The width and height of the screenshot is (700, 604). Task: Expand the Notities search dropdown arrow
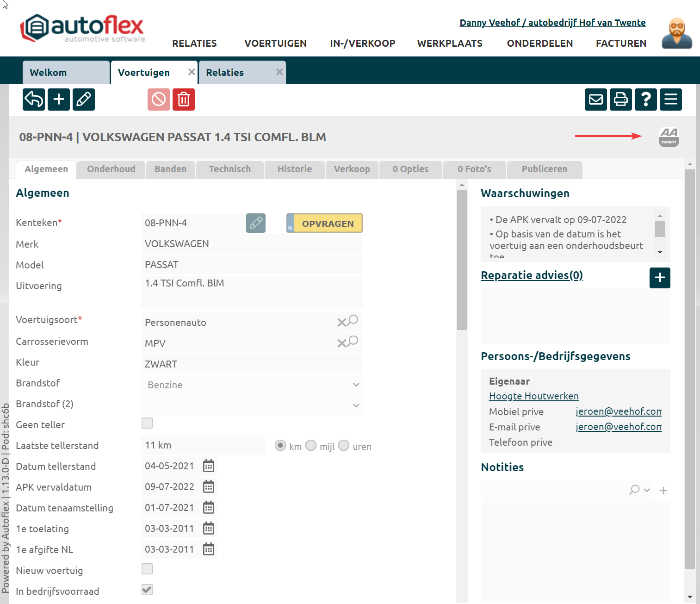[647, 490]
